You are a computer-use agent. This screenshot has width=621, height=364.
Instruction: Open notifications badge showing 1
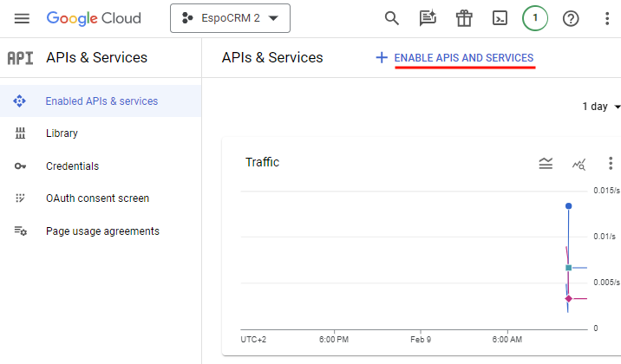coord(535,18)
